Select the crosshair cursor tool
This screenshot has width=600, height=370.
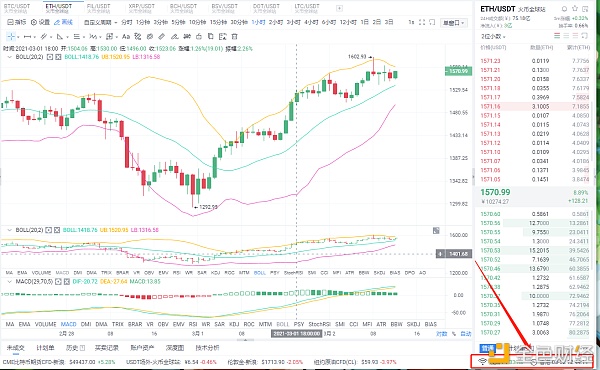(x=11, y=37)
